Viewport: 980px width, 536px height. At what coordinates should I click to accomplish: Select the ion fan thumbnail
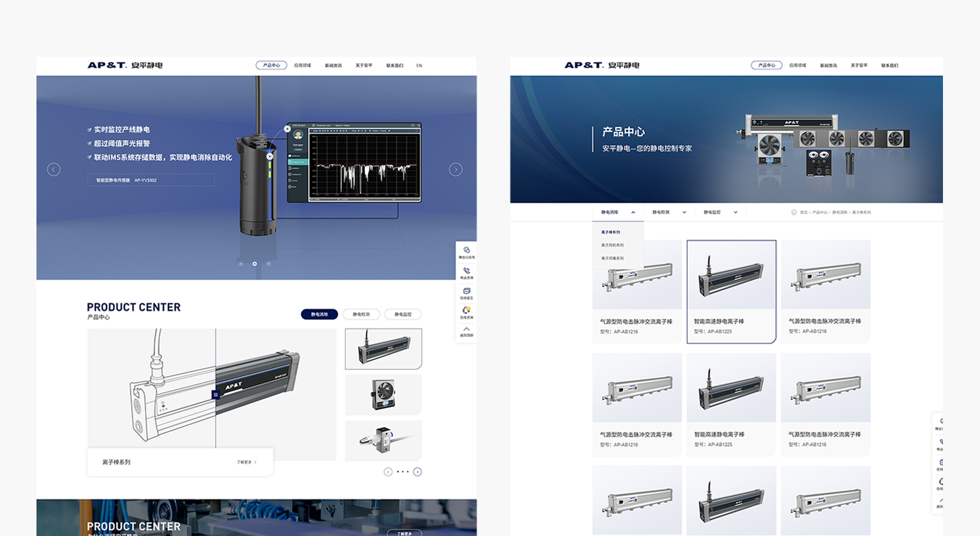coord(383,395)
